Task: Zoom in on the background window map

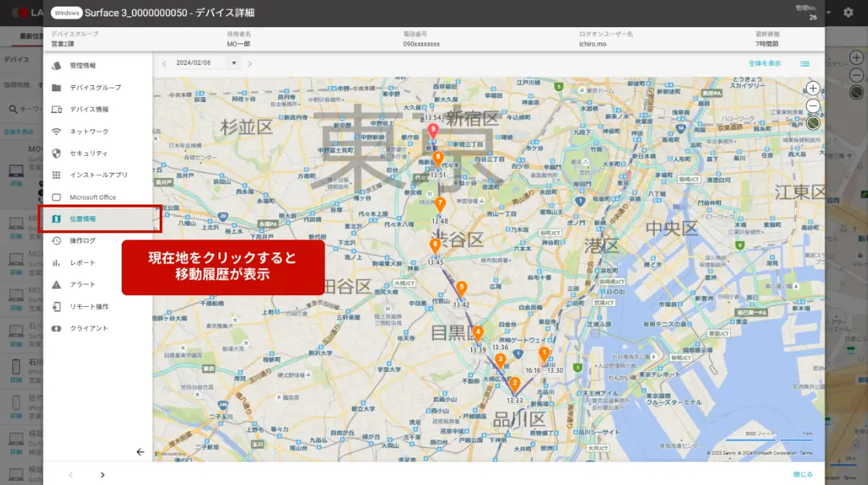Action: point(856,57)
